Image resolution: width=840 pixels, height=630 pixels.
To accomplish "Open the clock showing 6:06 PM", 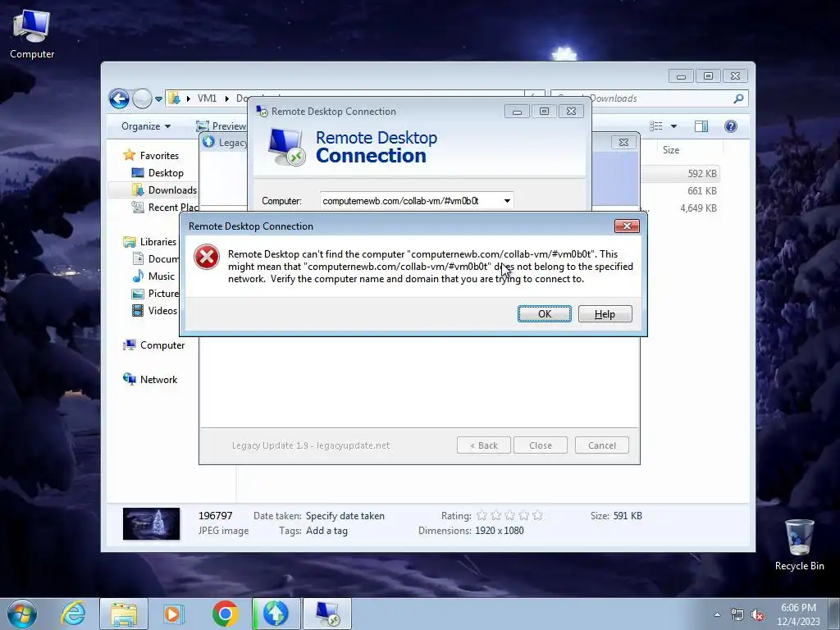I will pos(798,614).
